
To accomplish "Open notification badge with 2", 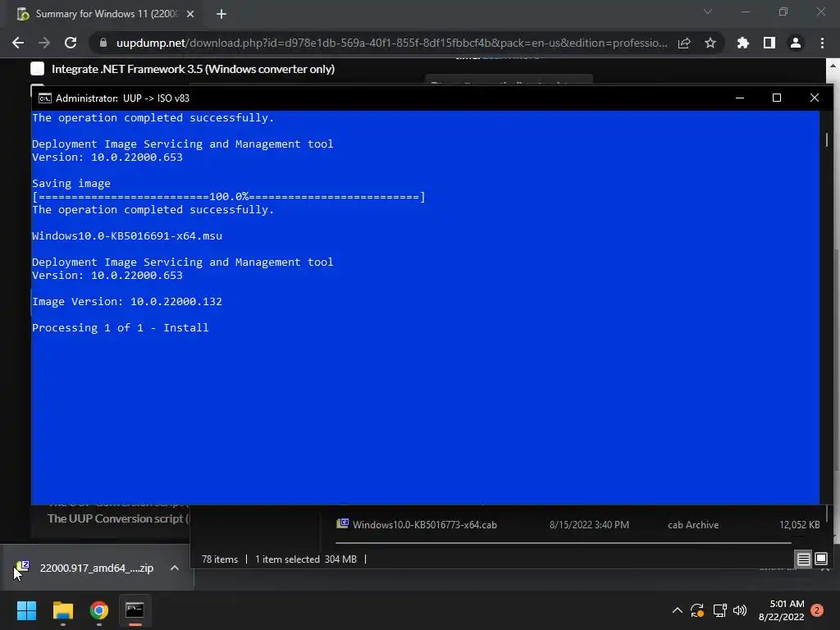I will pyautogui.click(x=817, y=610).
